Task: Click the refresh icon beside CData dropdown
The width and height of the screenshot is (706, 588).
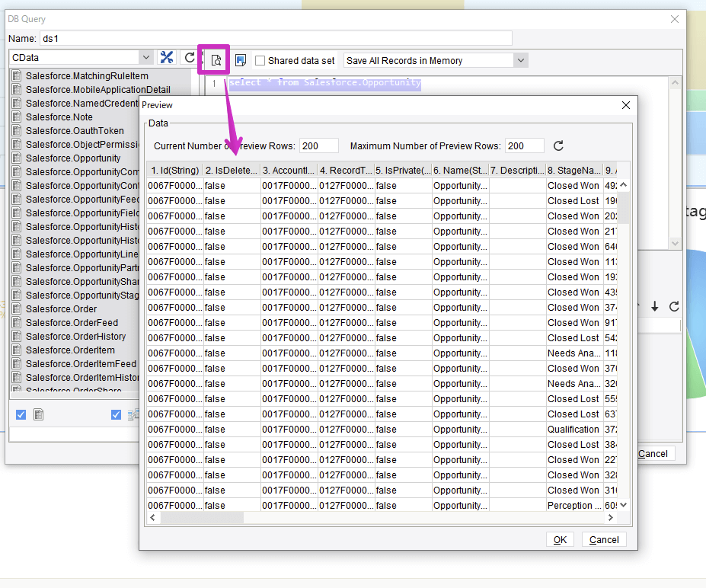Action: [x=190, y=58]
